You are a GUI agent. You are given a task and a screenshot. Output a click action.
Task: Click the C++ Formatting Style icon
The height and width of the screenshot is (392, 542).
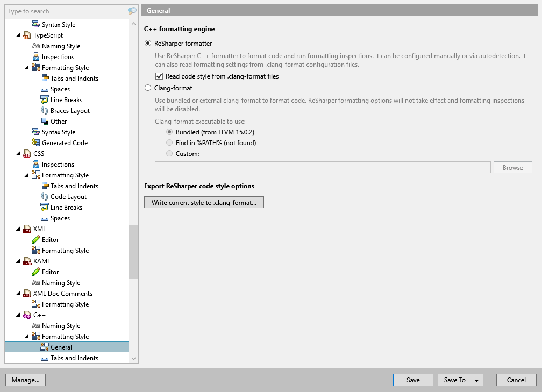(x=35, y=337)
